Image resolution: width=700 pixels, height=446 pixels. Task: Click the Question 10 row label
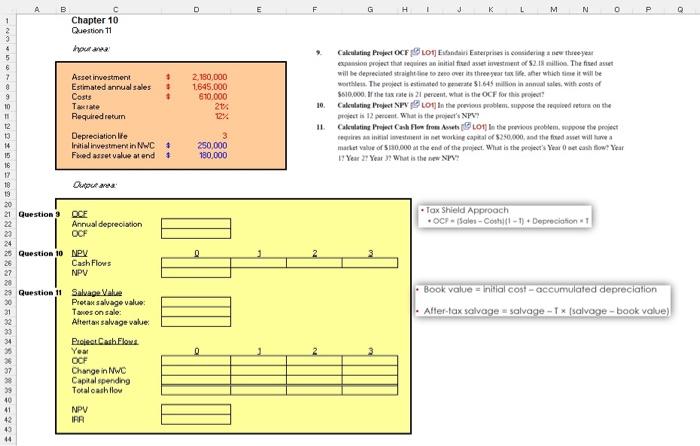pyautogui.click(x=41, y=253)
